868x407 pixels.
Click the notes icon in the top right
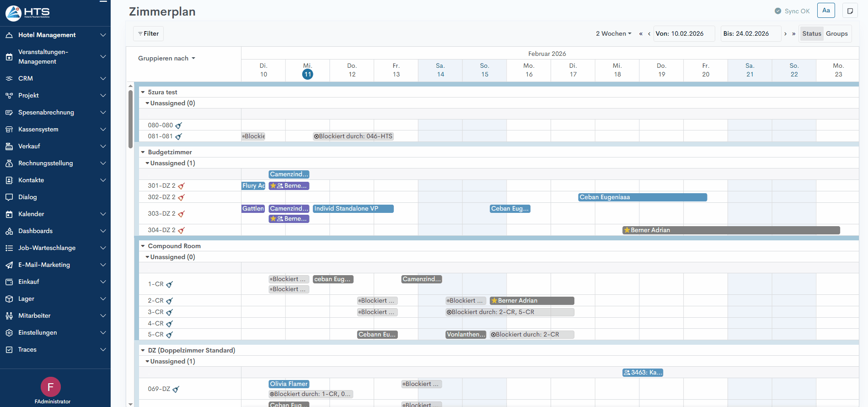(x=850, y=11)
